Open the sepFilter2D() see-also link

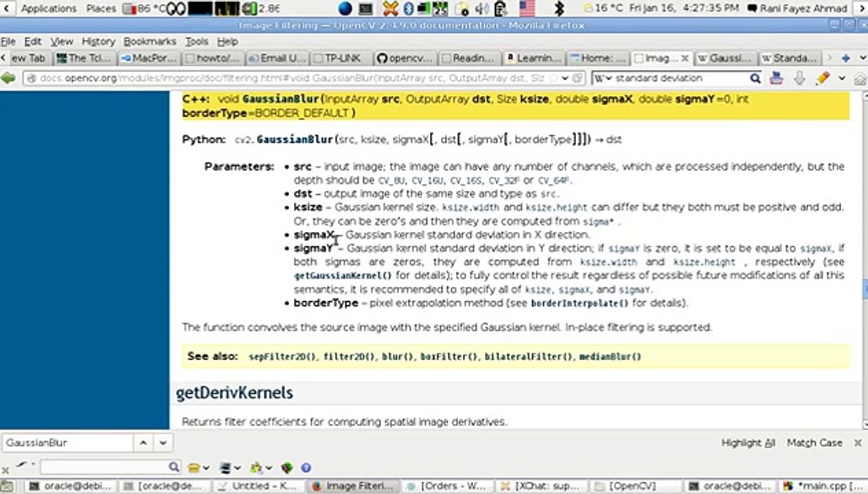(283, 357)
